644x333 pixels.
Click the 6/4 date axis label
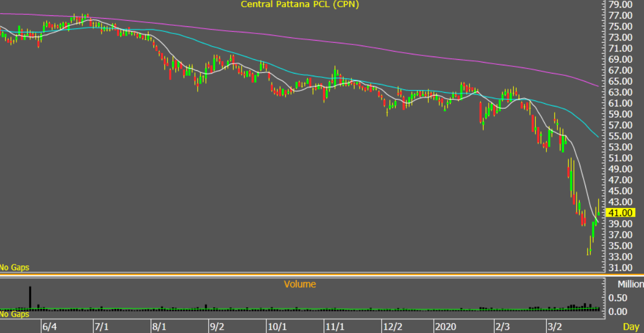(x=49, y=327)
